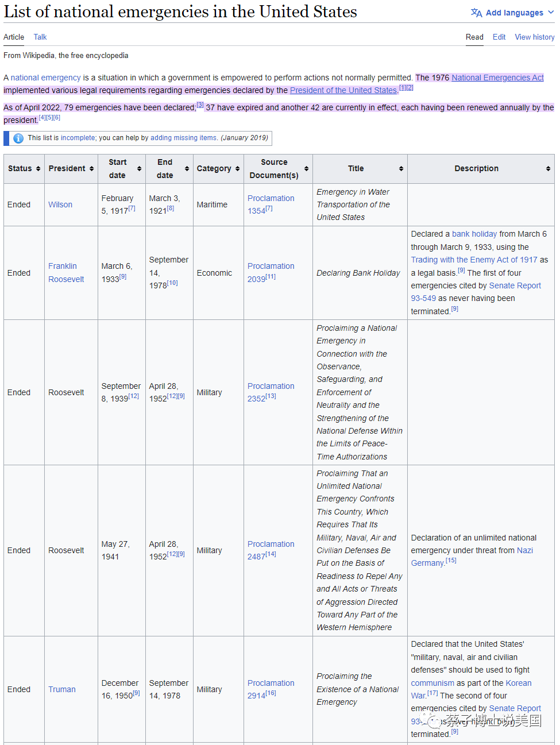Open the Franklin Roosevelt link
Viewport: 560px width, 745px height.
click(x=66, y=273)
